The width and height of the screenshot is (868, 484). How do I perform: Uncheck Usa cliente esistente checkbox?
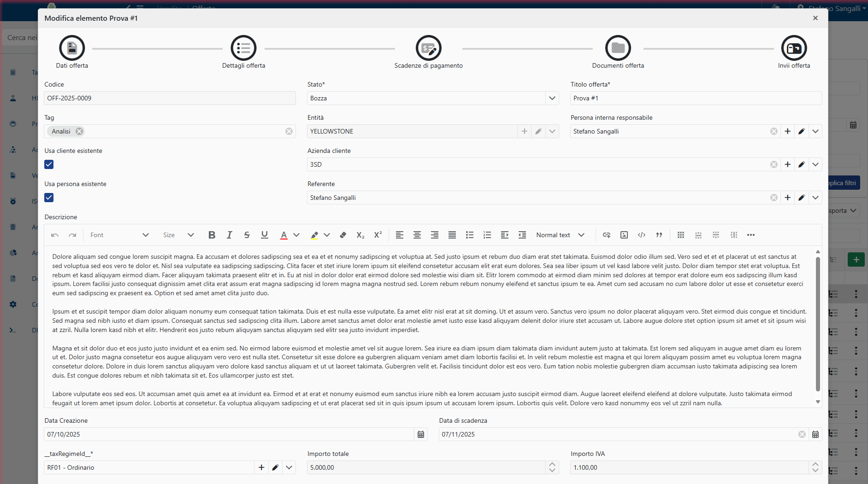click(49, 164)
